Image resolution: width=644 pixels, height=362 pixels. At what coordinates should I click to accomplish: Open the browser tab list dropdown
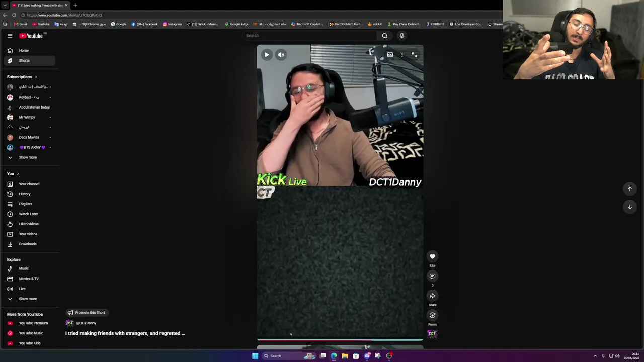click(5, 5)
